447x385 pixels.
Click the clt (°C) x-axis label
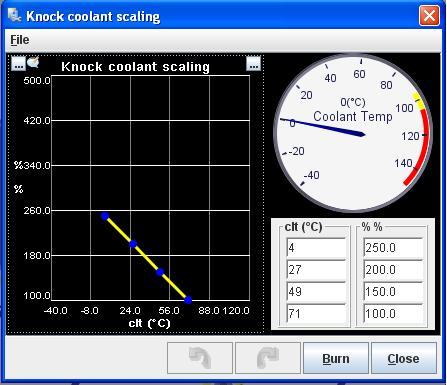[x=149, y=323]
